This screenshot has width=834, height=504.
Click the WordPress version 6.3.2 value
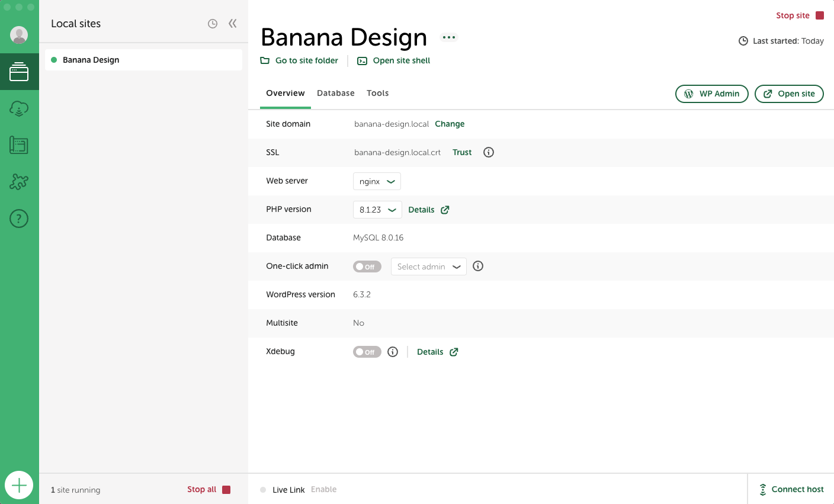pos(362,294)
